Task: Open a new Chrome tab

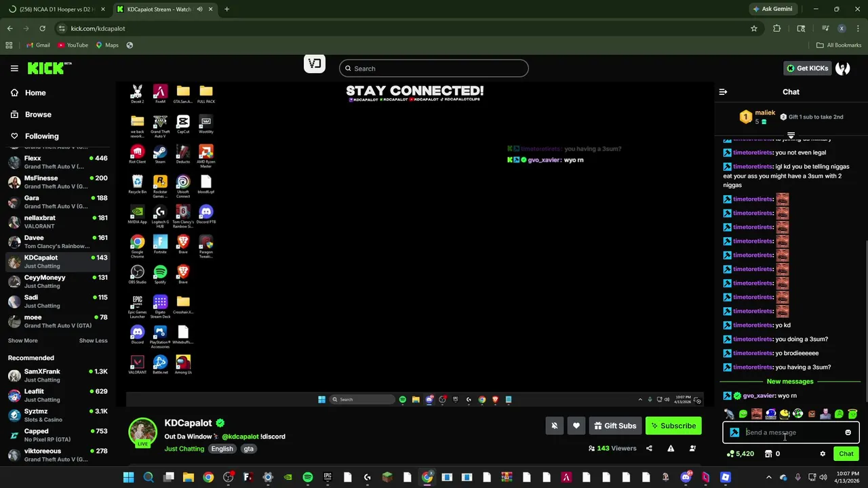Action: coord(226,9)
